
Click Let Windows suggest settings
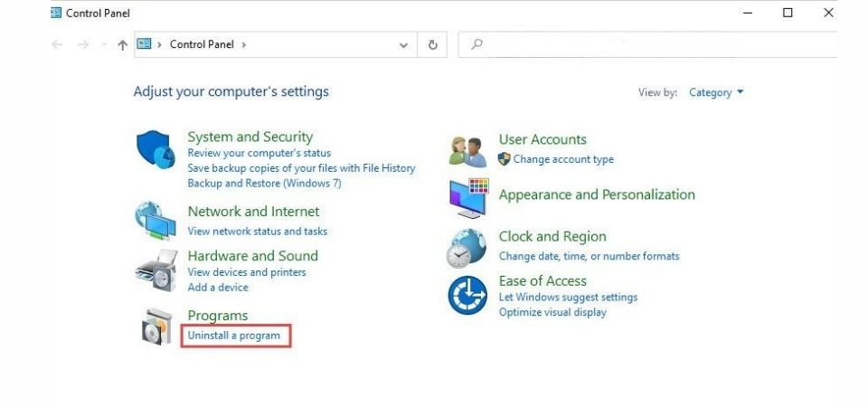click(x=568, y=298)
